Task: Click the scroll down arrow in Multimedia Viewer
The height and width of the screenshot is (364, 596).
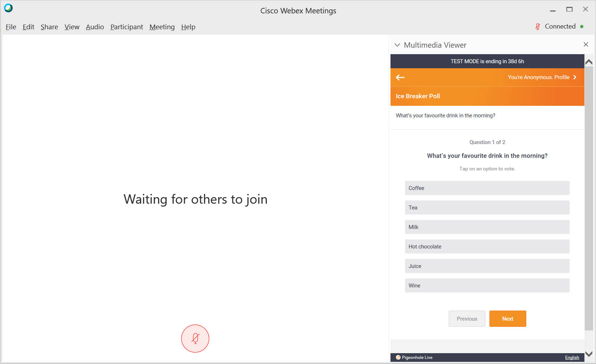Action: tap(589, 354)
